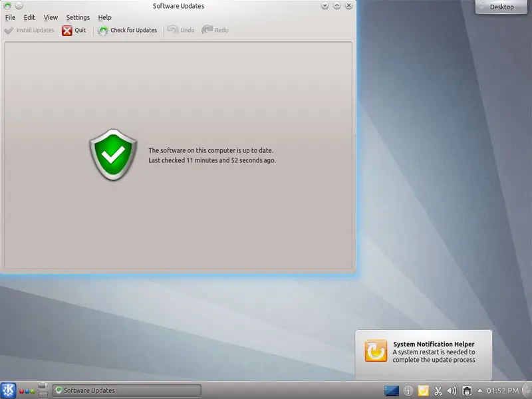This screenshot has height=399, width=532.
Task: Click the round on-all-desktops pin button in title bar
Action: (19, 5)
